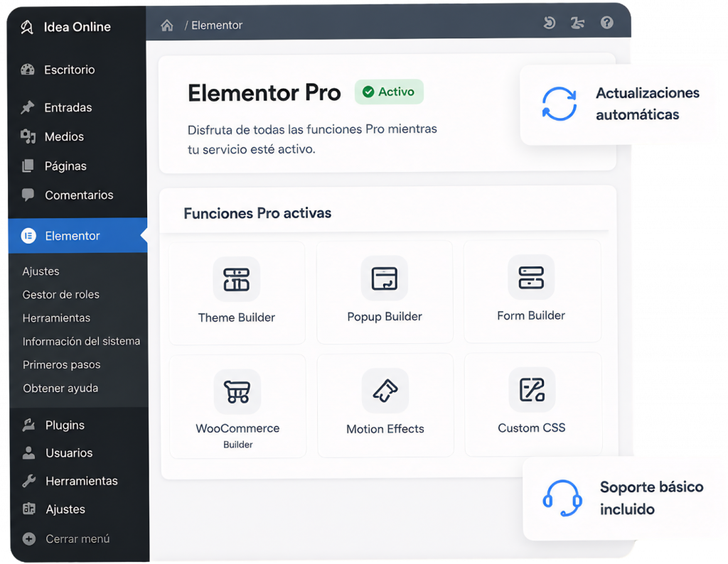Open Información del sistema link

pos(81,341)
